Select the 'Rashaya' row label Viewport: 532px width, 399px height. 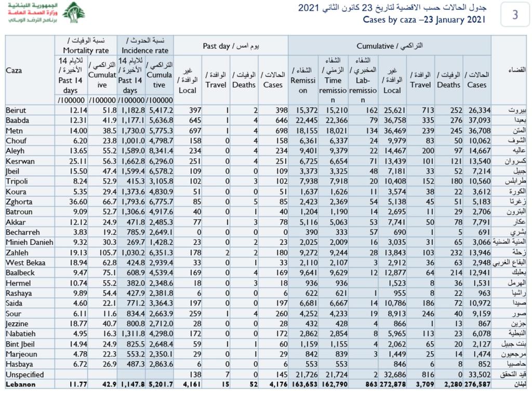[19, 293]
